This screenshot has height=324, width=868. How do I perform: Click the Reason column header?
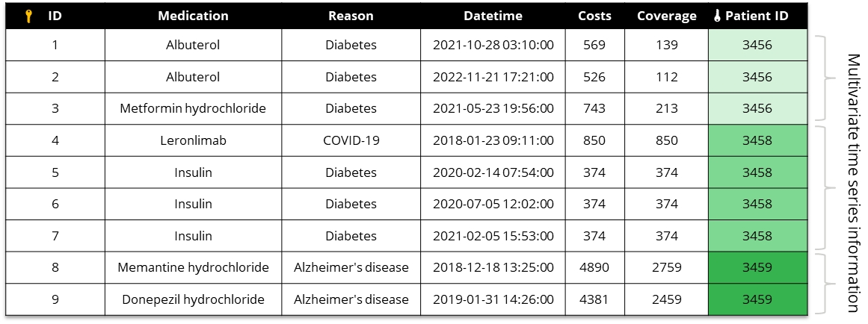(351, 16)
